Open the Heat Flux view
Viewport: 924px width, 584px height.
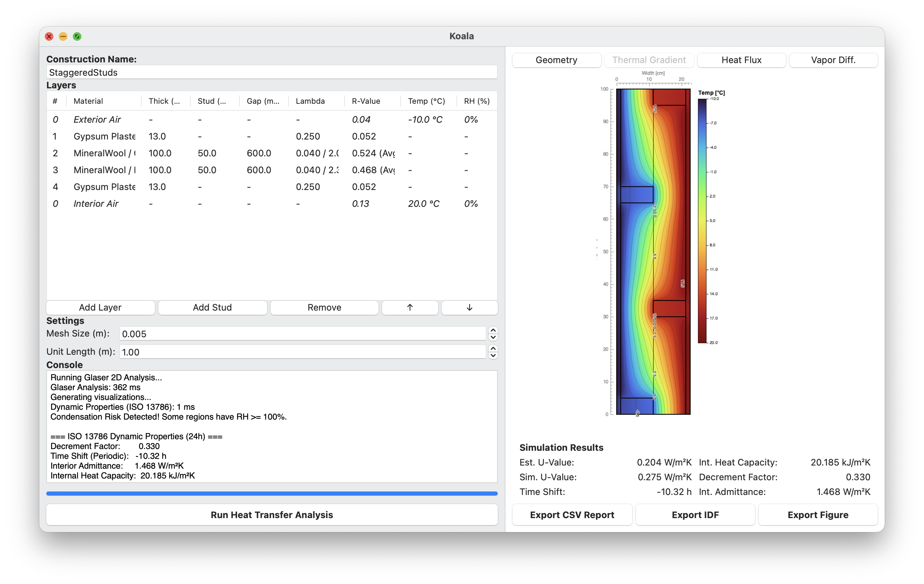click(x=741, y=60)
